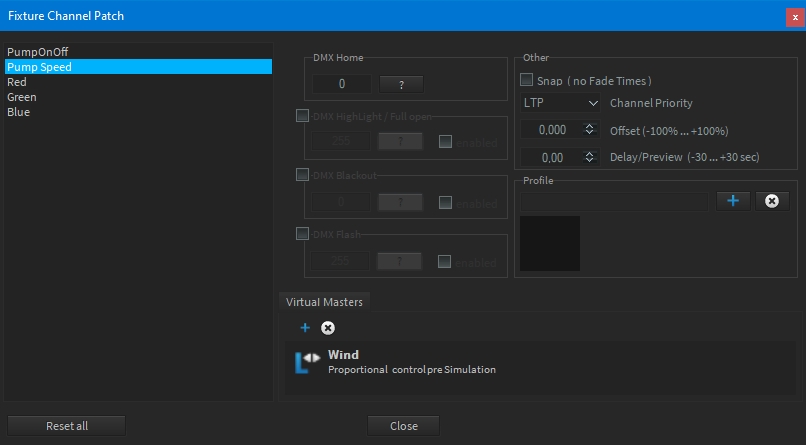Click the Close button at bottom

403,426
